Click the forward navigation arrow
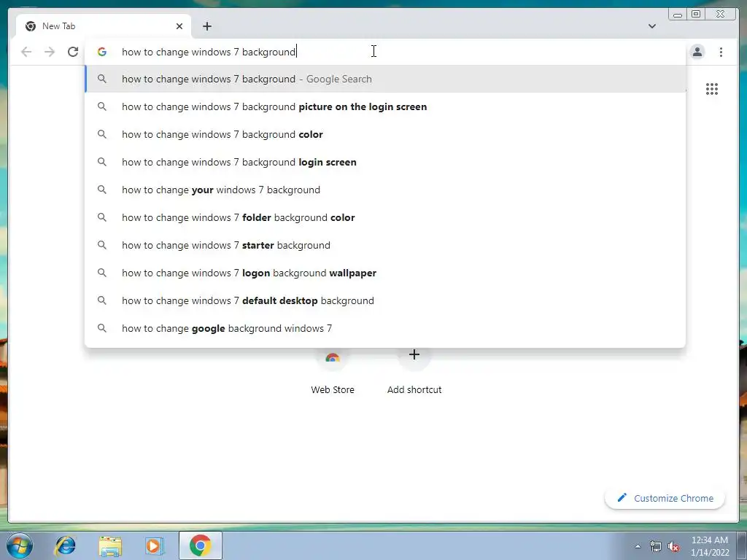 (x=50, y=52)
